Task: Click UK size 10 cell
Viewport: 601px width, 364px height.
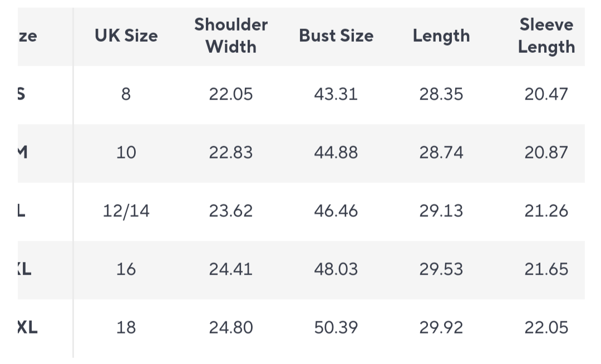Action: [126, 152]
